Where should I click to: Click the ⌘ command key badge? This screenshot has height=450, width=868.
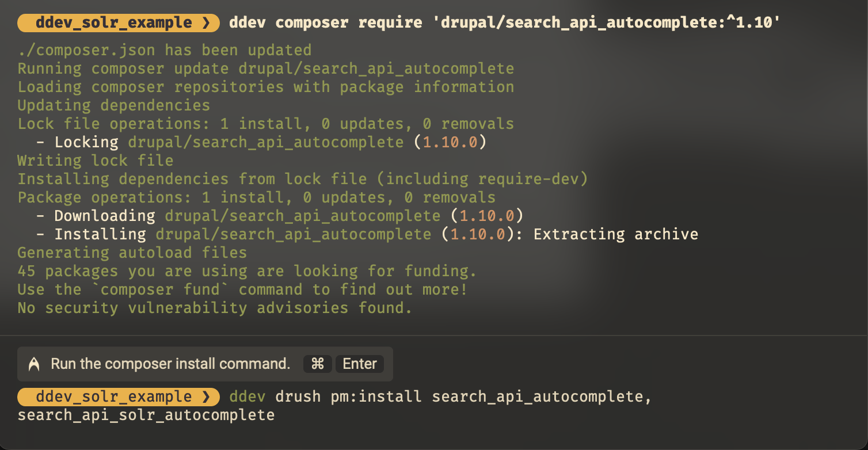click(x=318, y=364)
